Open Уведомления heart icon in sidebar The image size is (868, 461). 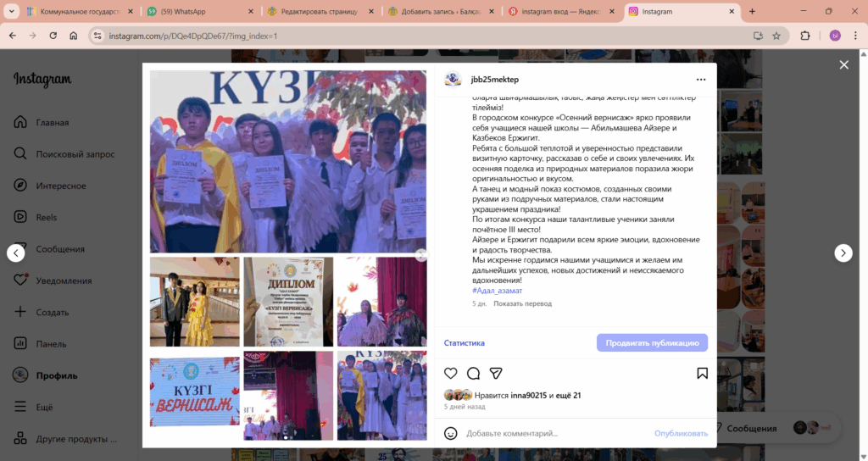coord(20,280)
